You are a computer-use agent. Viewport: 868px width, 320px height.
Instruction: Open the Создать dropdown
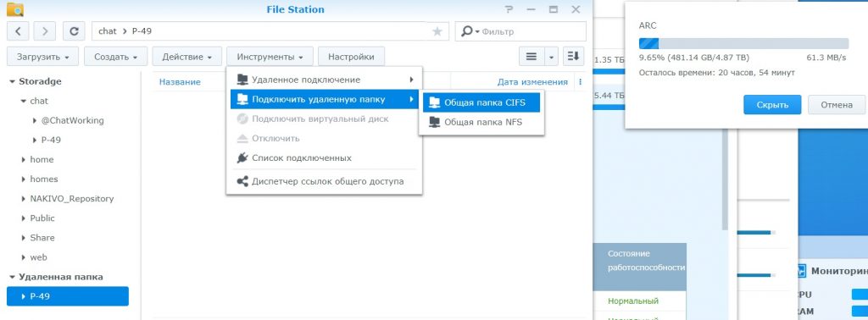115,57
